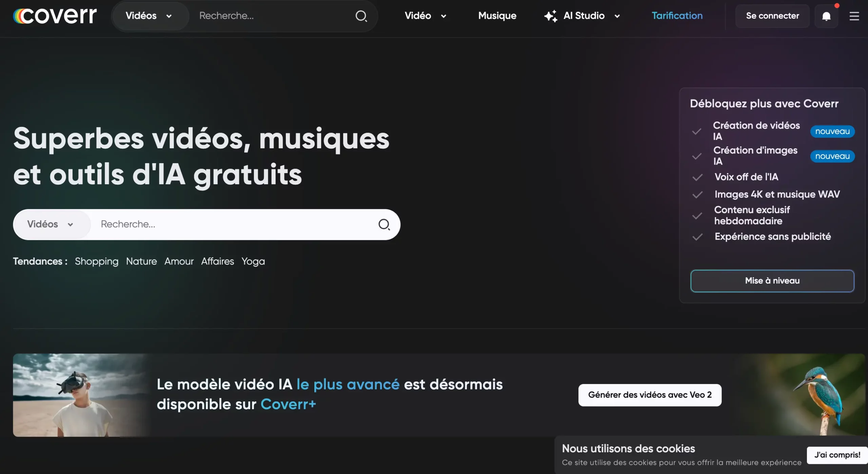The image size is (868, 474).
Task: Open the Musique page
Action: [497, 16]
